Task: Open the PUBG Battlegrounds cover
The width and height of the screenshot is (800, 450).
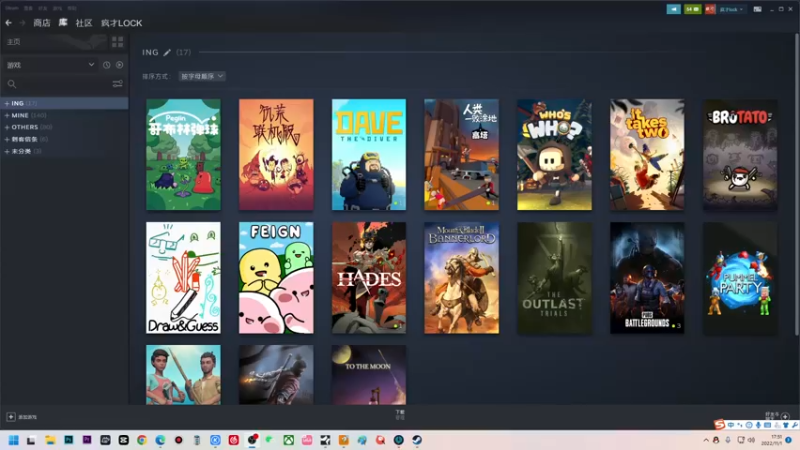Action: (647, 278)
